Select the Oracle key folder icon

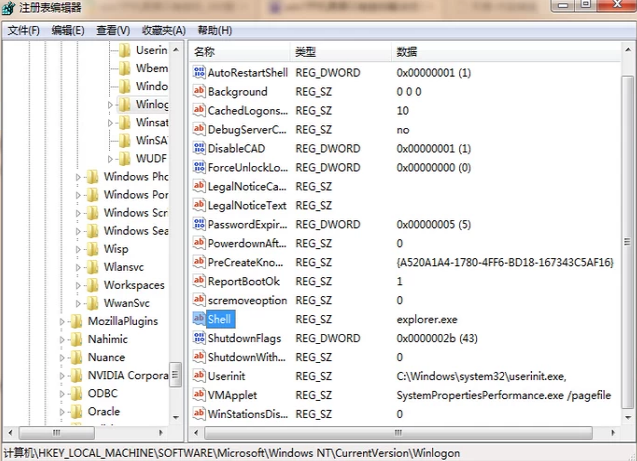point(77,412)
